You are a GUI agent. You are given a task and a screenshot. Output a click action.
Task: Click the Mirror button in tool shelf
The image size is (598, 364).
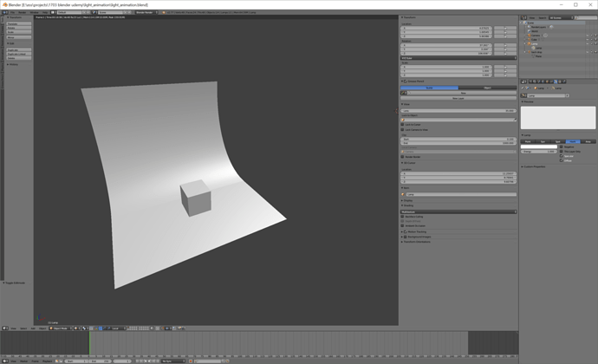click(19, 37)
